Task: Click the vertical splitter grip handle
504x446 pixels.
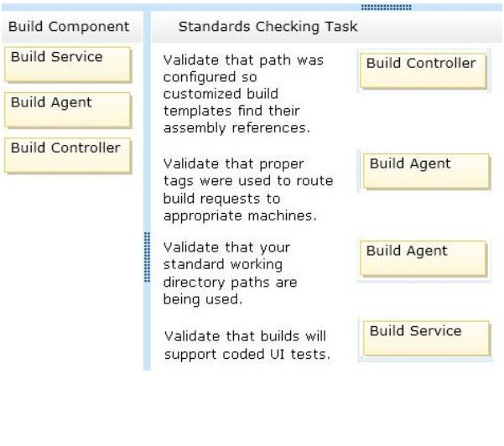Action: click(147, 257)
